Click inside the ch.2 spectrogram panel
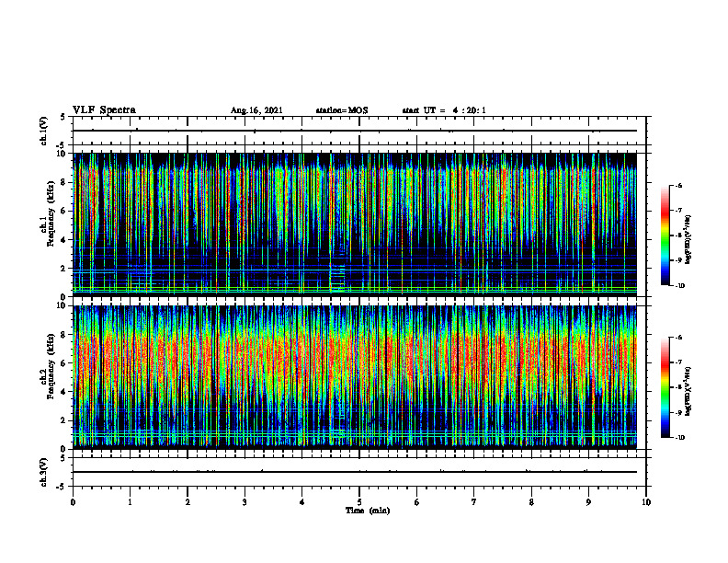 tap(355, 377)
